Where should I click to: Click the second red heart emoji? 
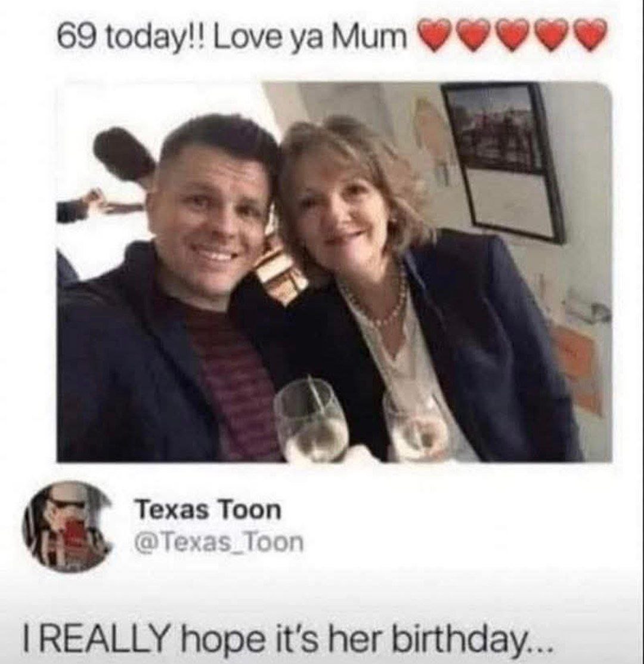click(x=475, y=34)
